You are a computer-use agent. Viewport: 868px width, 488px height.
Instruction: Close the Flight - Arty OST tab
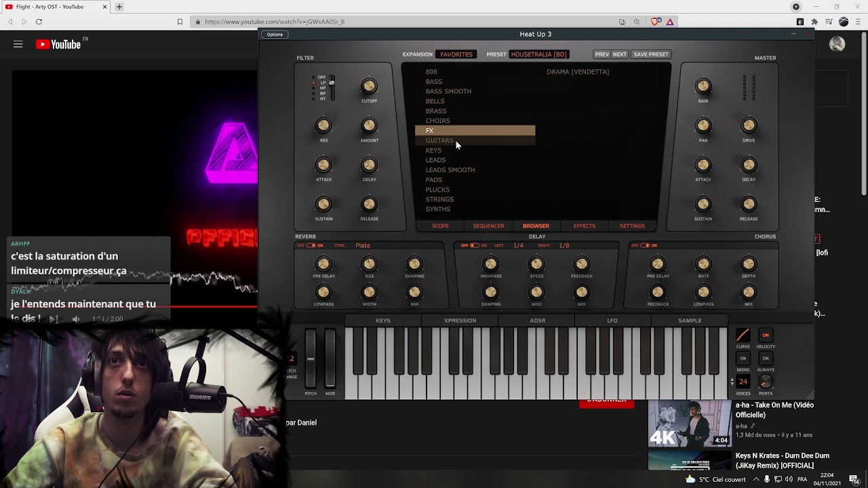(x=105, y=7)
